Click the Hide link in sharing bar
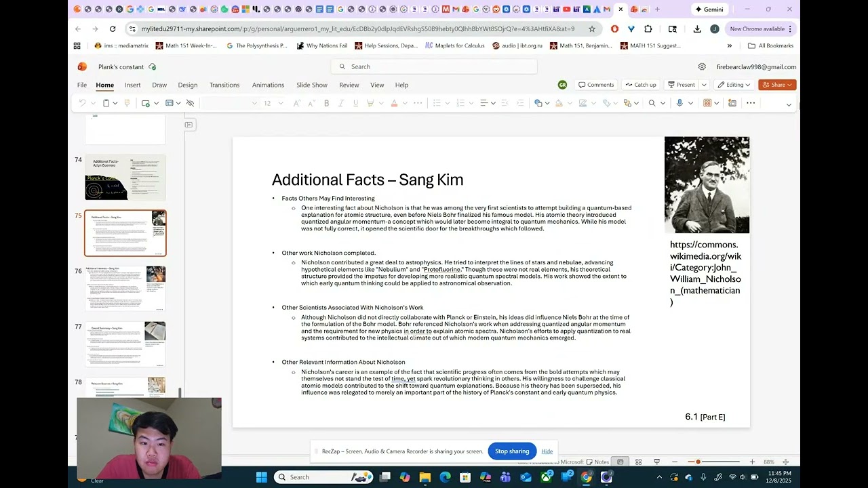Image resolution: width=868 pixels, height=488 pixels. click(547, 451)
